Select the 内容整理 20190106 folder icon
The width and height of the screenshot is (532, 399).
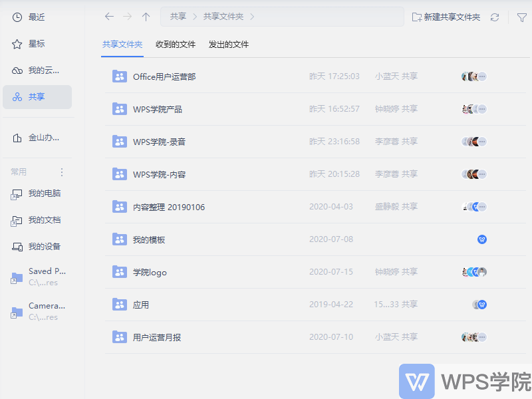120,207
